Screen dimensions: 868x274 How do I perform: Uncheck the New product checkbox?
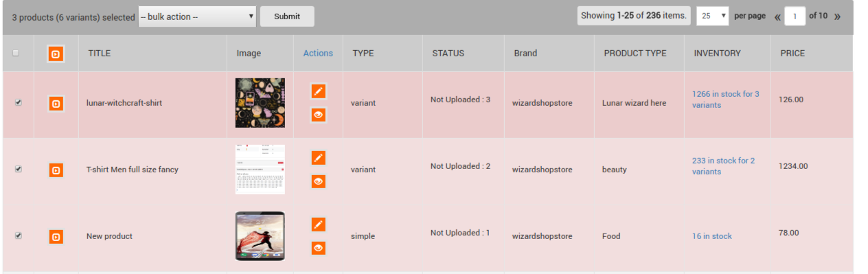[x=19, y=236]
